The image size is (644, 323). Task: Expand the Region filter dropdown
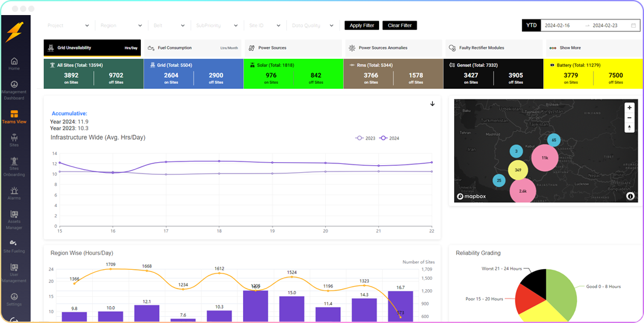(x=122, y=26)
